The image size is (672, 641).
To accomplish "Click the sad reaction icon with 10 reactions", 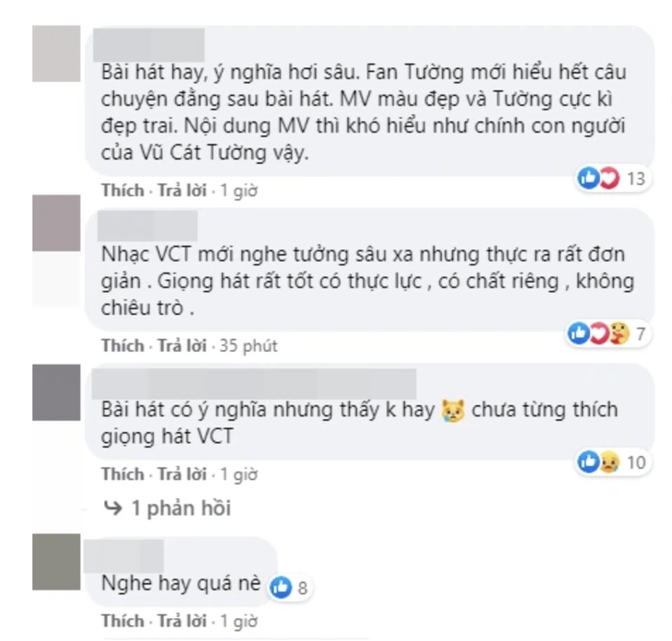I will (609, 462).
